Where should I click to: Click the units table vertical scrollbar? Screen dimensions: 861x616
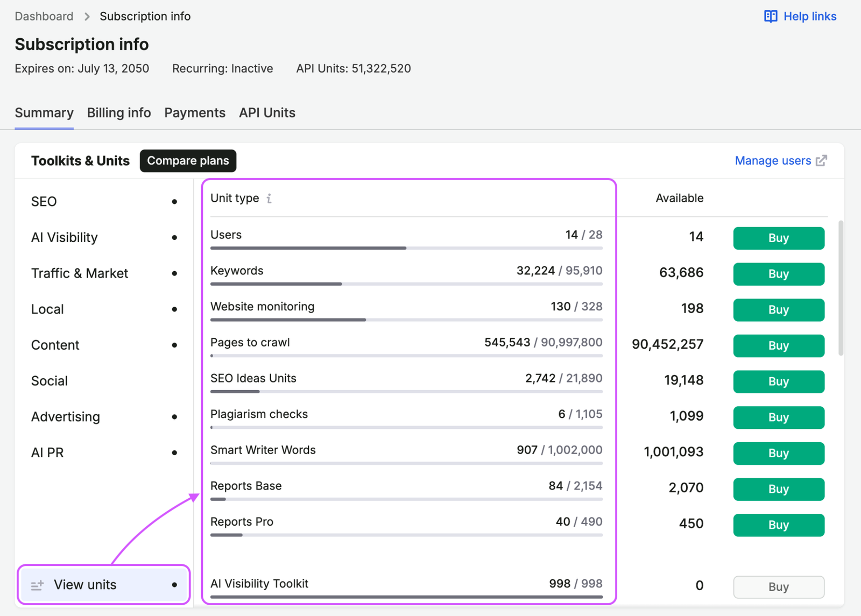[841, 288]
